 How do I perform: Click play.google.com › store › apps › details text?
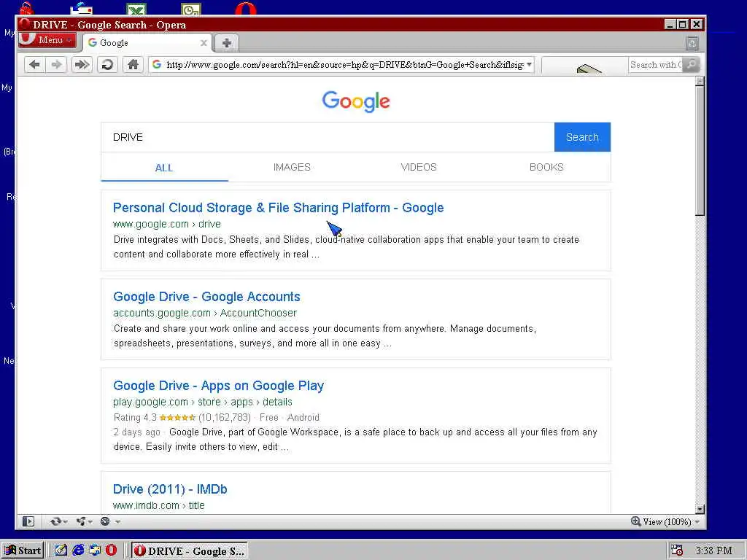point(203,402)
